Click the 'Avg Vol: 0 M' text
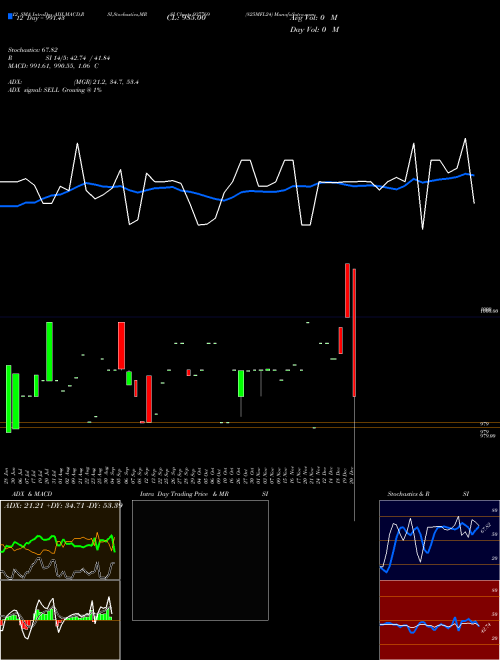Viewport: 500px width, 660px height. click(x=313, y=18)
